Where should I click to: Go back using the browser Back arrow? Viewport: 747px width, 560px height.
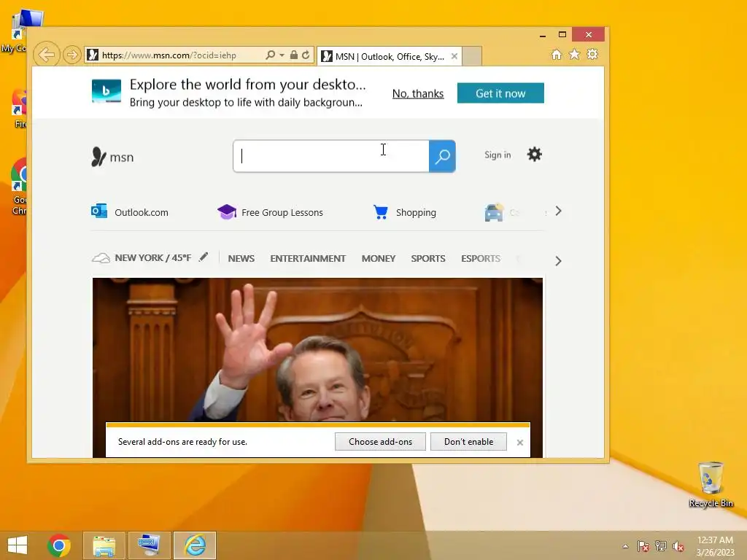click(46, 55)
